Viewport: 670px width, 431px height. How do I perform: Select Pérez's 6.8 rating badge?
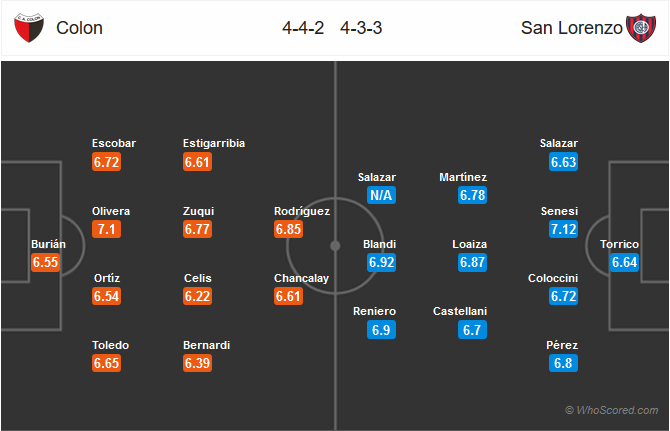(563, 363)
